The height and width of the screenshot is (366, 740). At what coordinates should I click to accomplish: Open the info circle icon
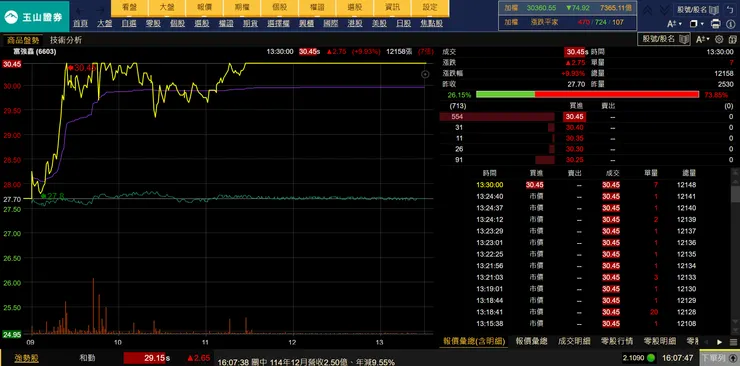(731, 24)
